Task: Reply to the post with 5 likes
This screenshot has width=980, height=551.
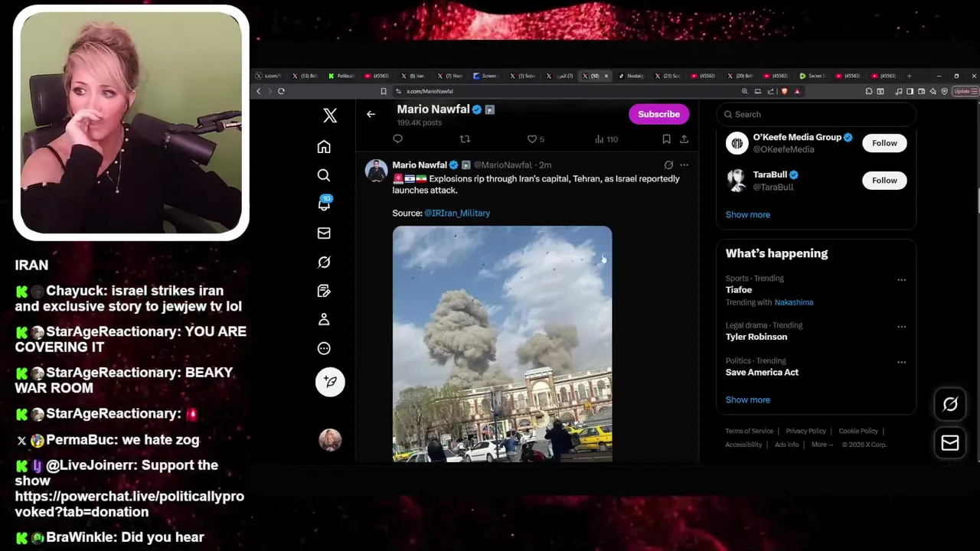Action: (397, 139)
